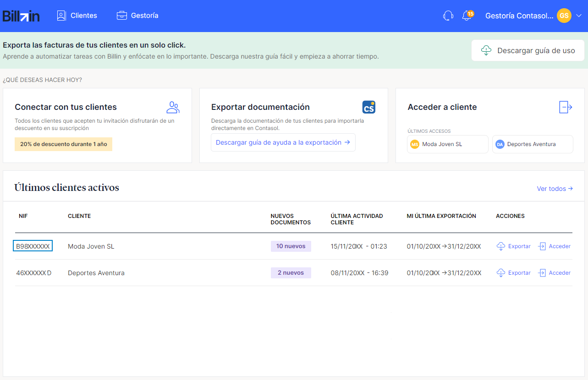This screenshot has width=588, height=380.
Task: Click the MS avatar in recent accesses
Action: pyautogui.click(x=415, y=144)
